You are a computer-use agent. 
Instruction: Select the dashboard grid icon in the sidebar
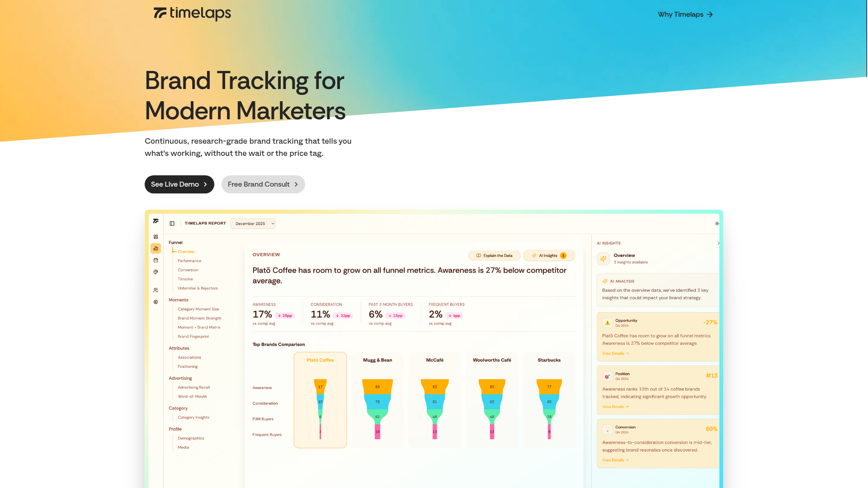(156, 236)
